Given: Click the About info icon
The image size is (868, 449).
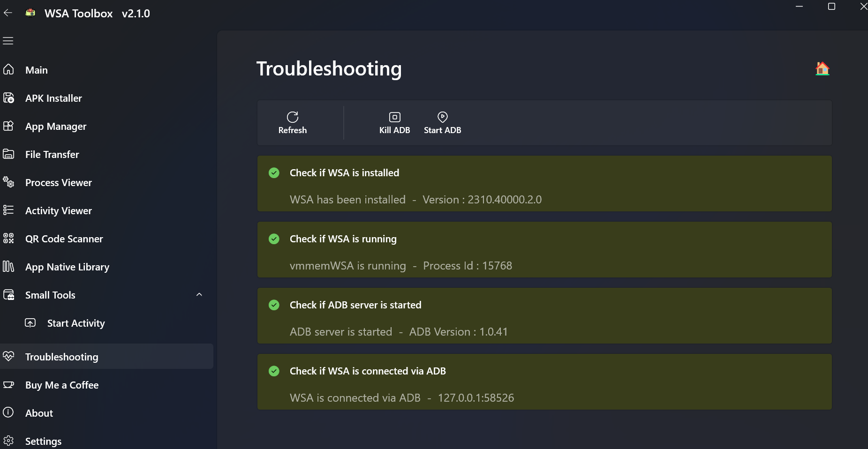Looking at the screenshot, I should 8,412.
